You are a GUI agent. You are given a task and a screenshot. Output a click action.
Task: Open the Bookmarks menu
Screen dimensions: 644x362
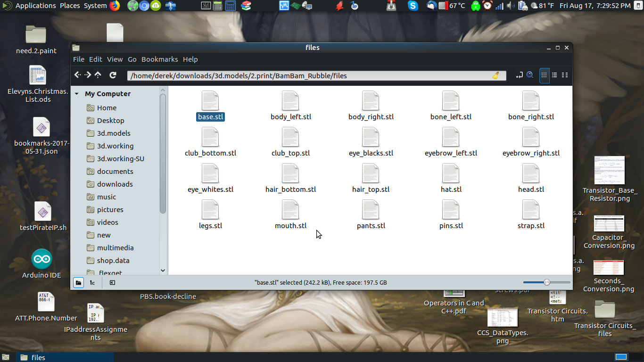click(159, 59)
